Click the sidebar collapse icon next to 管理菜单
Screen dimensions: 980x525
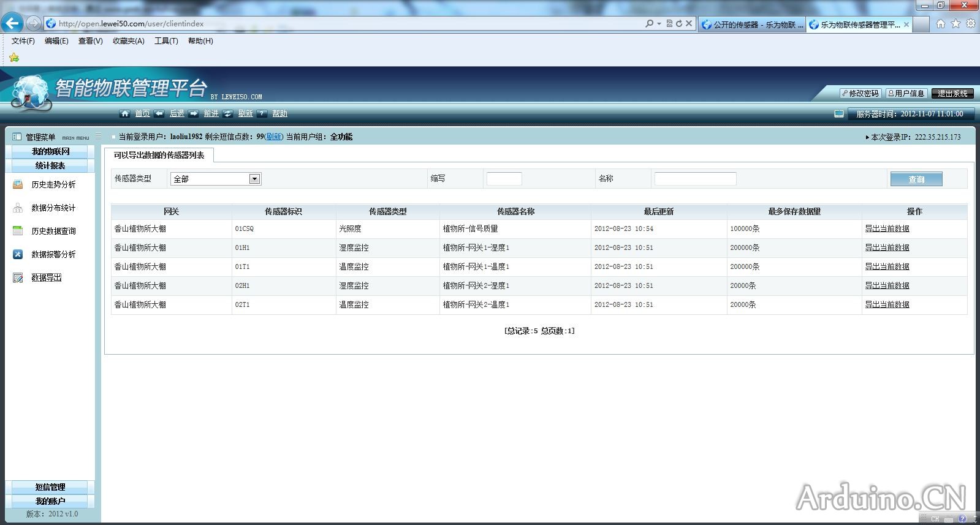98,136
